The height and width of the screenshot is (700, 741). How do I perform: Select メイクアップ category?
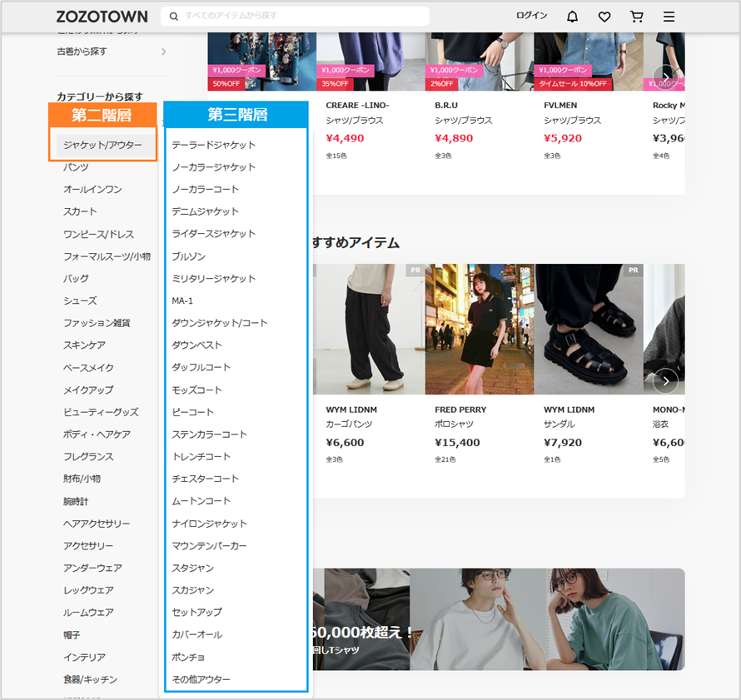(x=89, y=390)
